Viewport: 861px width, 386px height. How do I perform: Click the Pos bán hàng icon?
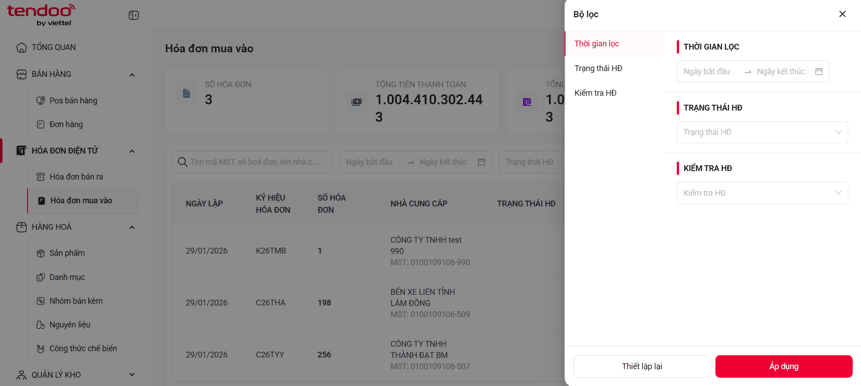point(40,100)
